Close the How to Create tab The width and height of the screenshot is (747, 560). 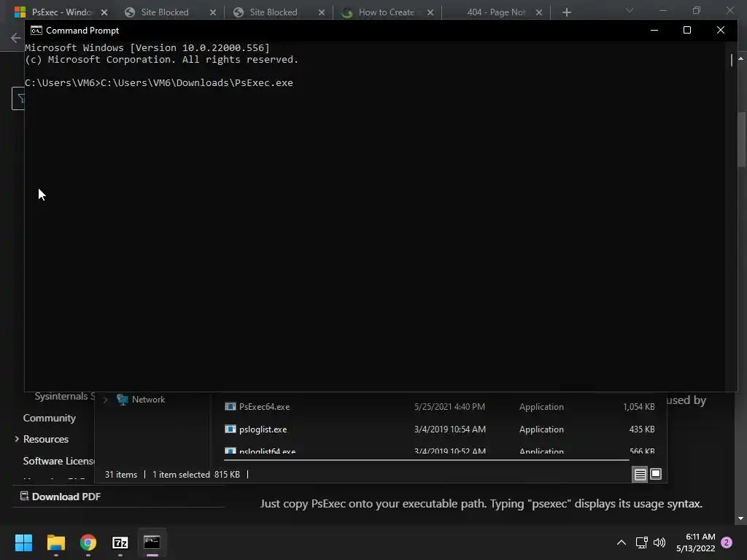430,12
